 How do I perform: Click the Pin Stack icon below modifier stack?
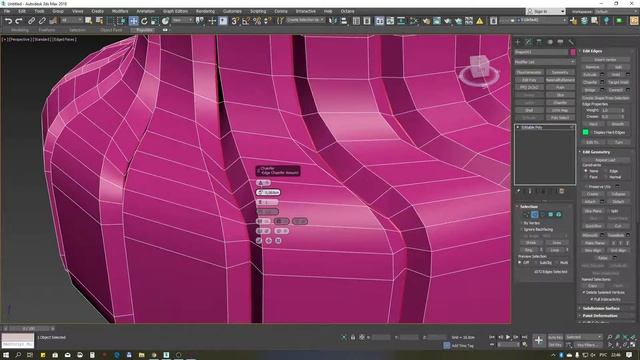pyautogui.click(x=519, y=191)
